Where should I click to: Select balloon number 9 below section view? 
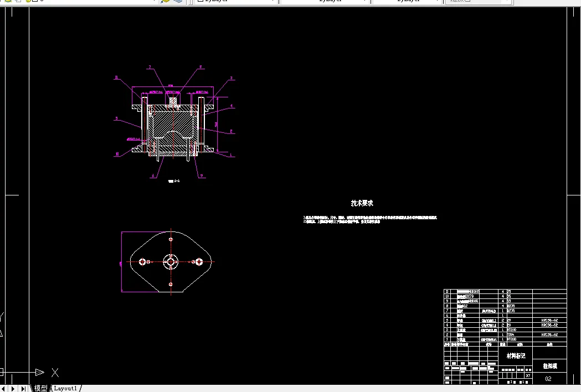tap(202, 176)
